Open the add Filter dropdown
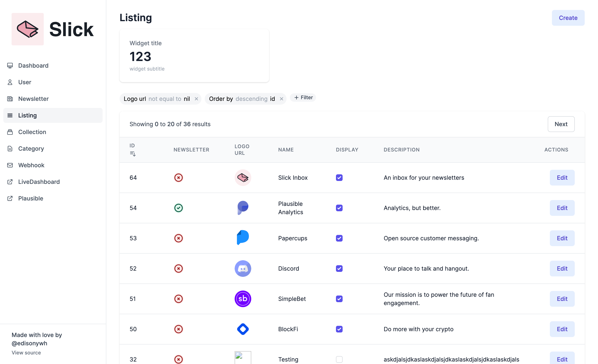Screen dimensions: 598x364 [303, 98]
